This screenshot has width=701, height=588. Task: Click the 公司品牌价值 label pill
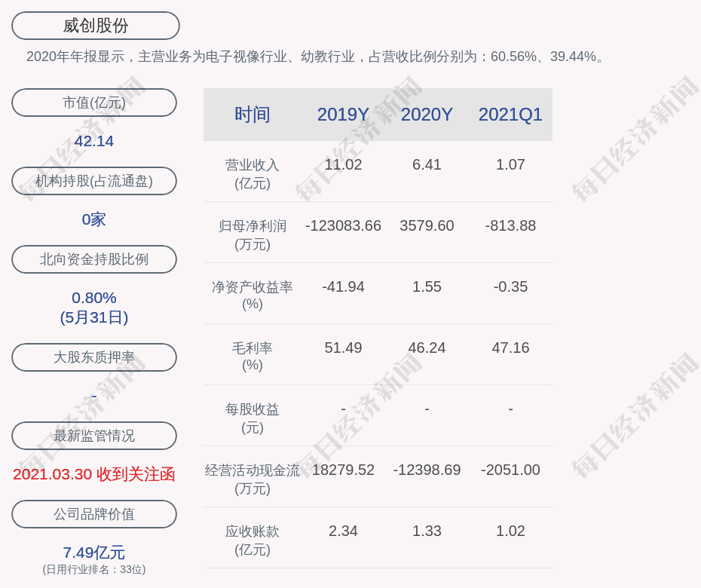(x=94, y=514)
